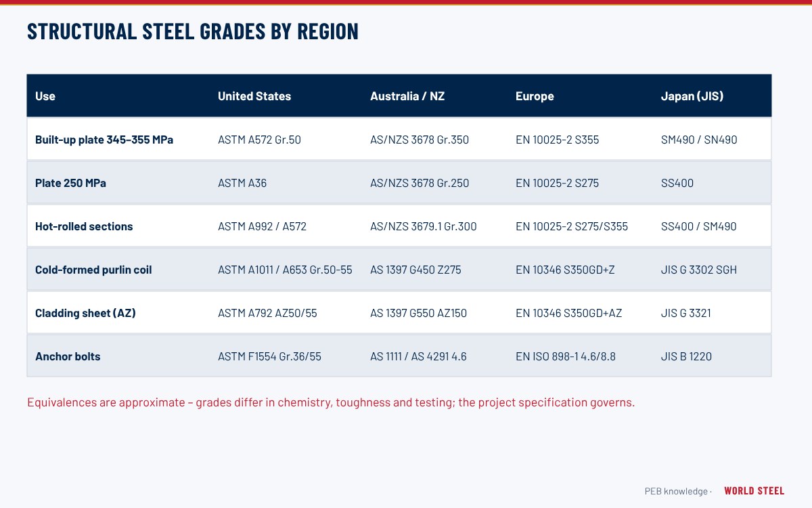Click the 'ASTM A992 / A572' cell

pyautogui.click(x=262, y=226)
